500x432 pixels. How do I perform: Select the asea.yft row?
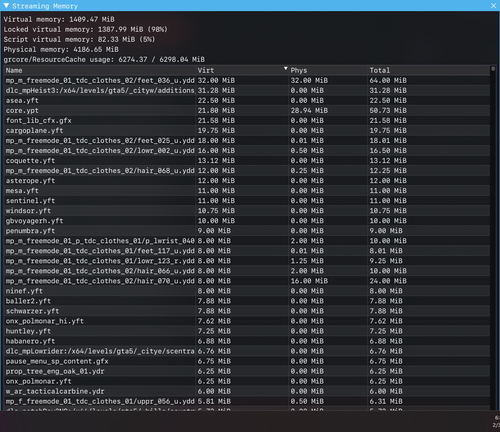pos(247,100)
